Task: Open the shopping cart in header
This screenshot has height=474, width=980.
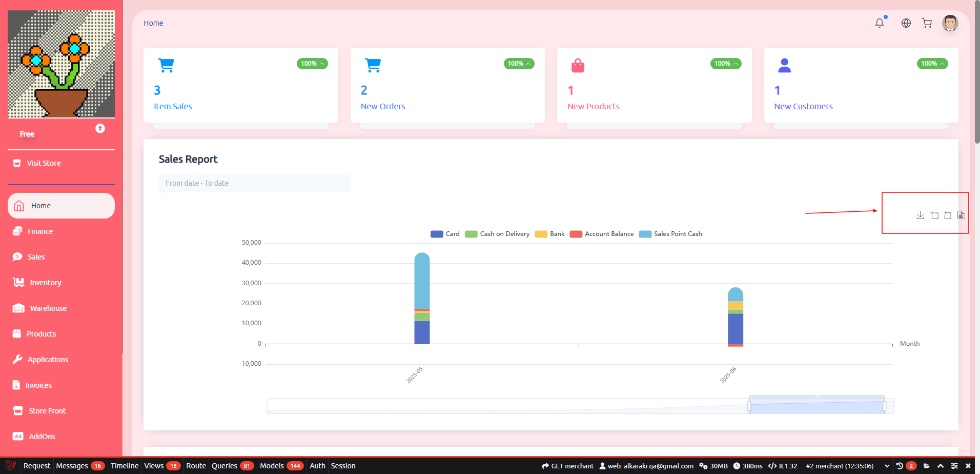Action: coord(927,23)
